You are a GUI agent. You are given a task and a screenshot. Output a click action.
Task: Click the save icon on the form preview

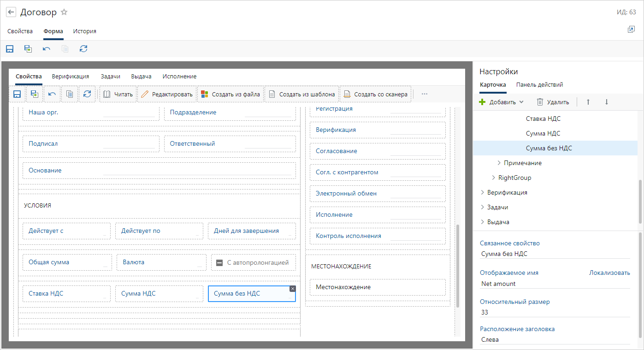coord(17,94)
